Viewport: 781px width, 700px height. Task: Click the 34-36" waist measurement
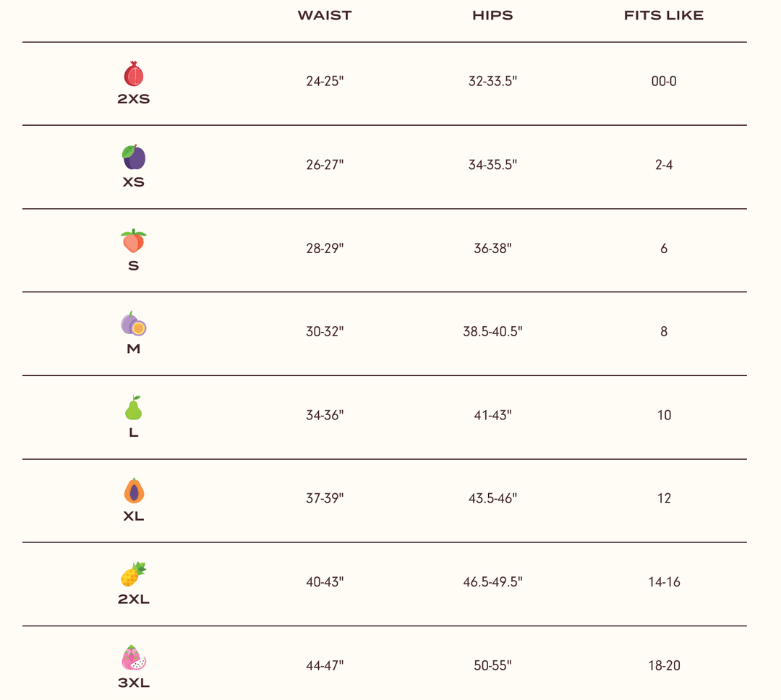(x=325, y=415)
